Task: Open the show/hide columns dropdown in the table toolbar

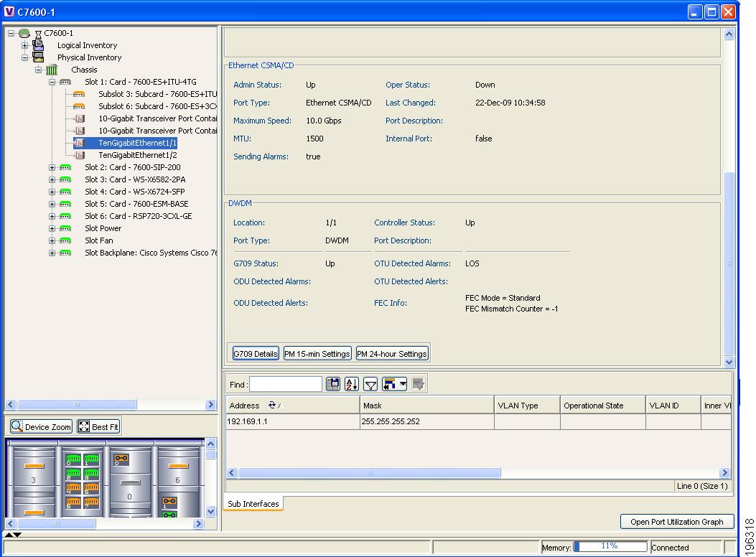Action: coord(394,384)
